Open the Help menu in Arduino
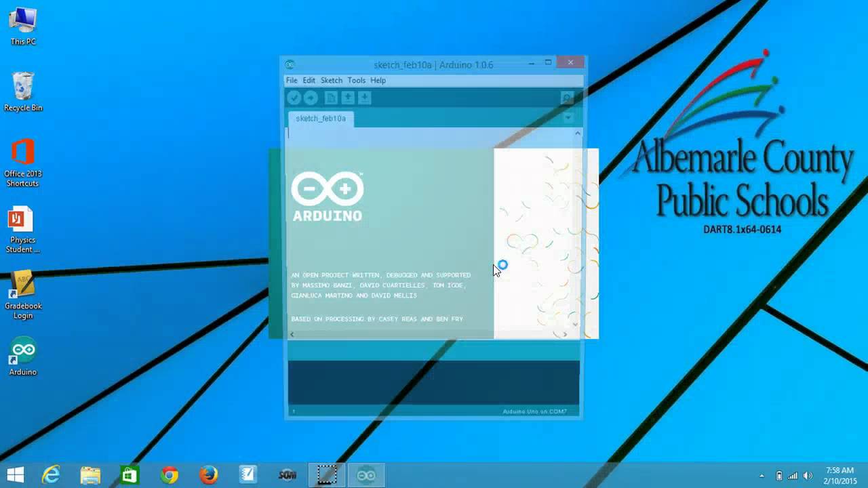Image resolution: width=868 pixels, height=488 pixels. (378, 80)
